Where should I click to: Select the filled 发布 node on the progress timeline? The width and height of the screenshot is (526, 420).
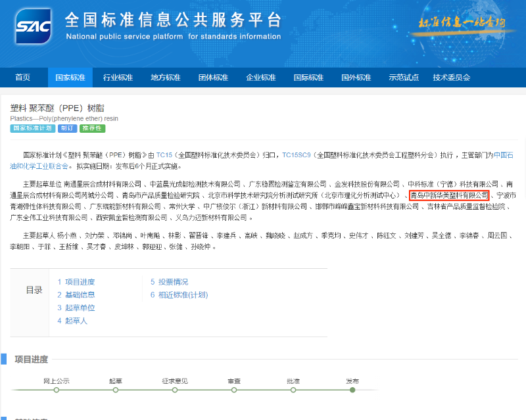click(x=351, y=389)
